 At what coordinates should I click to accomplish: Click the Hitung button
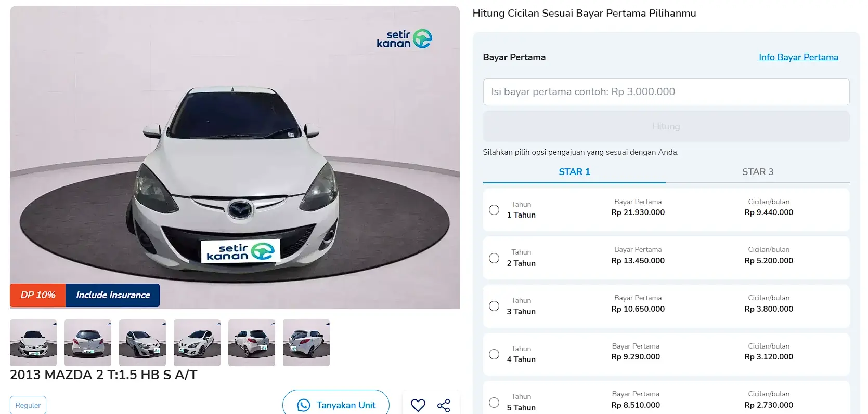point(666,126)
